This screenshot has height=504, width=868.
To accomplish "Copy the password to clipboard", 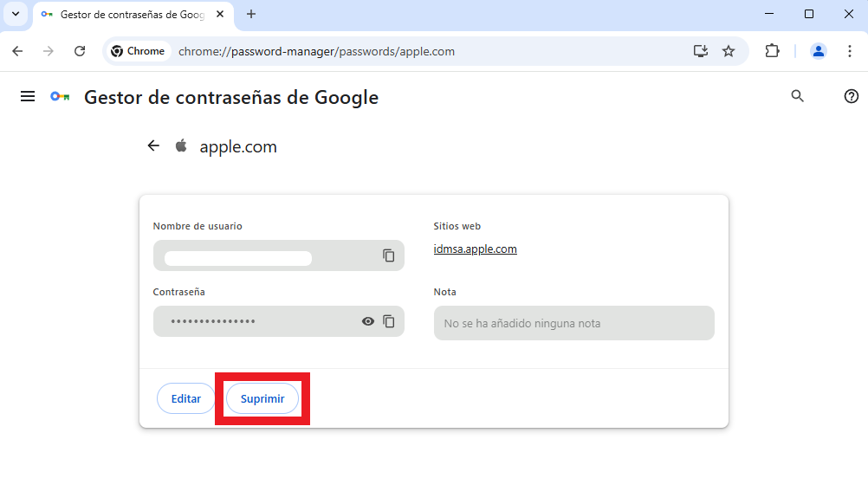I will click(389, 321).
